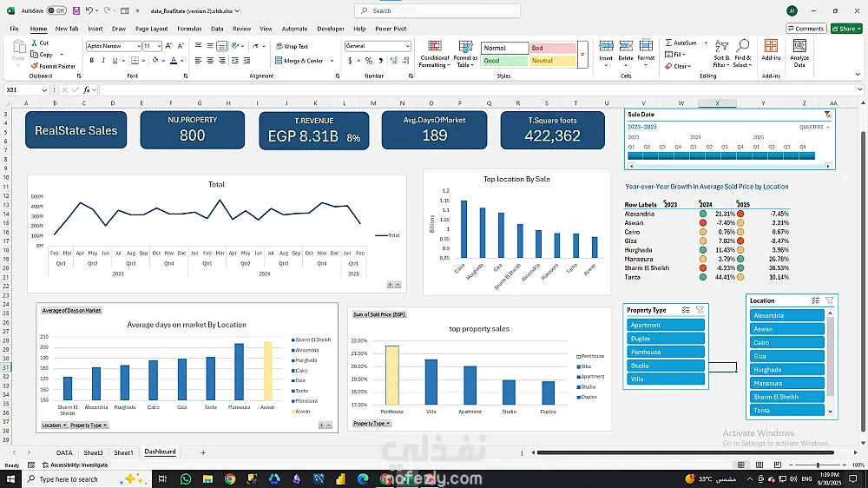Click the Share button
The width and height of the screenshot is (868, 488).
click(x=846, y=29)
